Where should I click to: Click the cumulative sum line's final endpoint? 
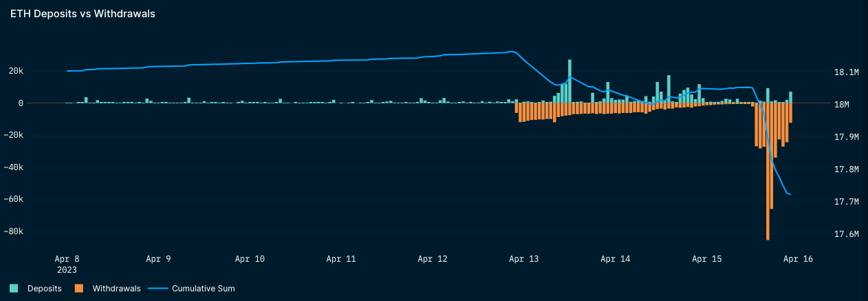click(x=790, y=195)
